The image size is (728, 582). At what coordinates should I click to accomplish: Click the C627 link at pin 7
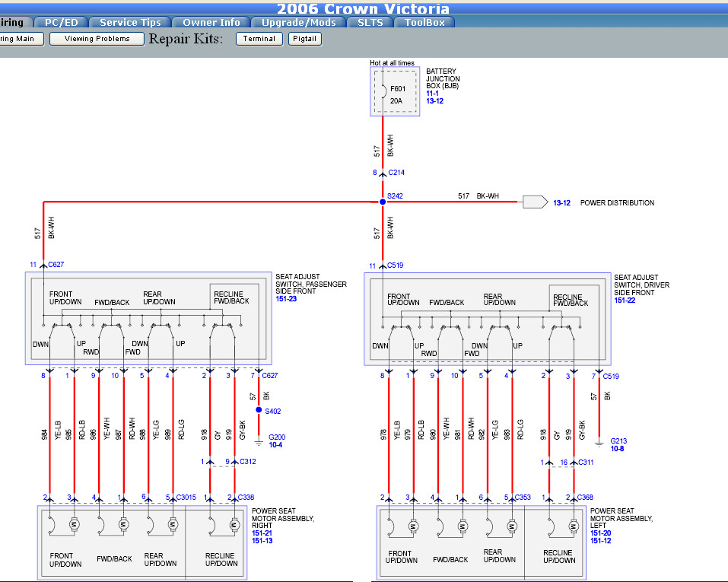[x=270, y=375]
